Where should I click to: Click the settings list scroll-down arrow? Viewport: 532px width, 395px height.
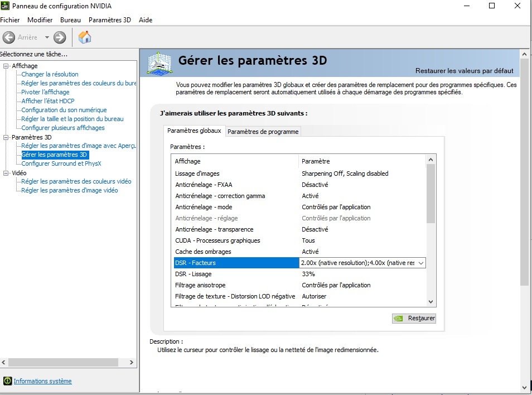click(x=431, y=302)
